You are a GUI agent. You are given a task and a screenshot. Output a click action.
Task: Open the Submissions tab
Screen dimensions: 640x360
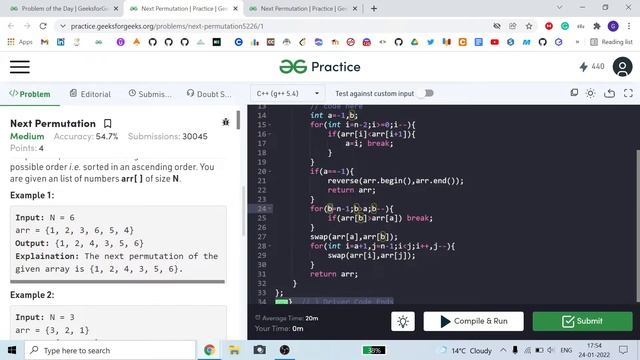[150, 94]
